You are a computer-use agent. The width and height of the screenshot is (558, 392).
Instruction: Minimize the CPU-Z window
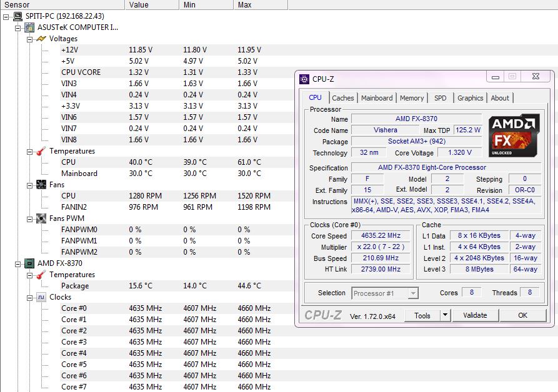[x=496, y=76]
